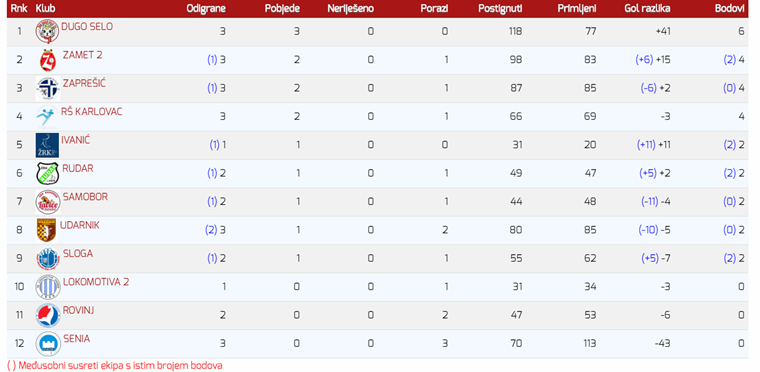Image resolution: width=760 pixels, height=372 pixels.
Task: Click the Senia club logo
Action: [x=48, y=344]
